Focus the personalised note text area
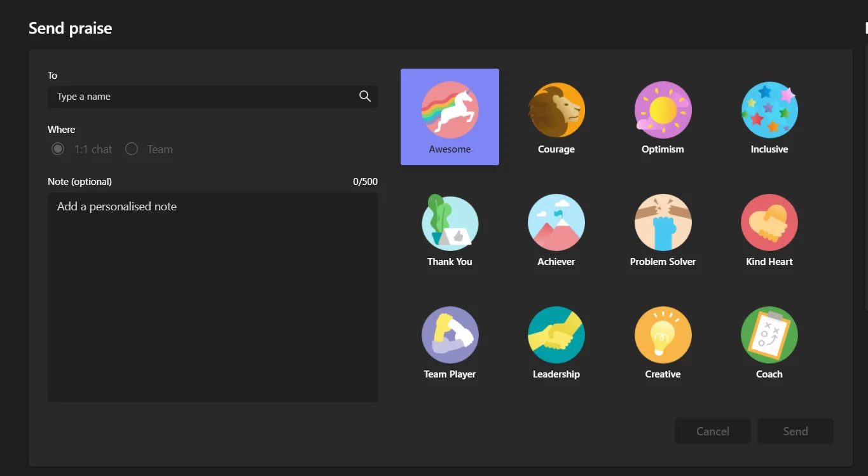Viewport: 868px width, 476px height. click(212, 297)
